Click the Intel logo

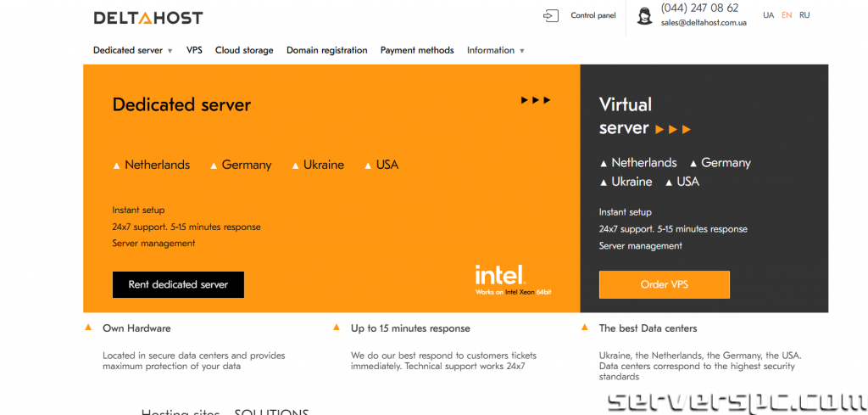[x=500, y=274]
